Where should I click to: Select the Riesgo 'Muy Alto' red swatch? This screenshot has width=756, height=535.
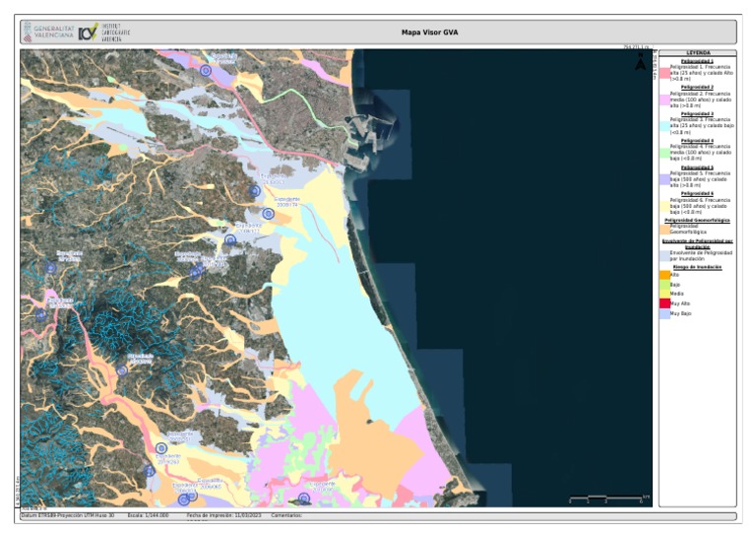click(664, 303)
